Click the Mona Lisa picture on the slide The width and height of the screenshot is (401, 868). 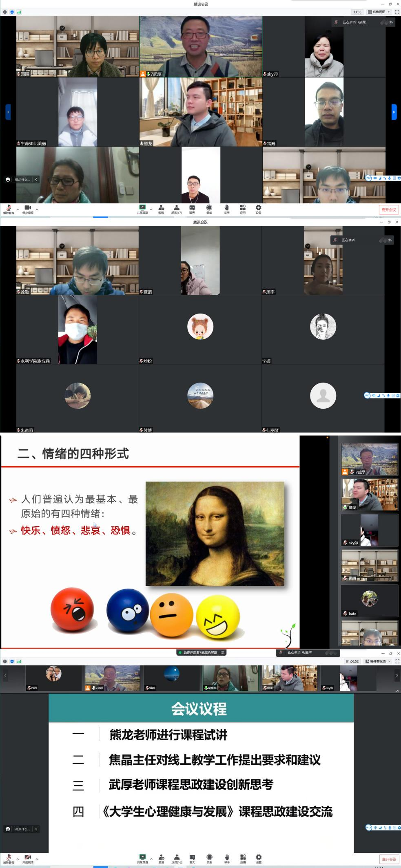click(215, 534)
